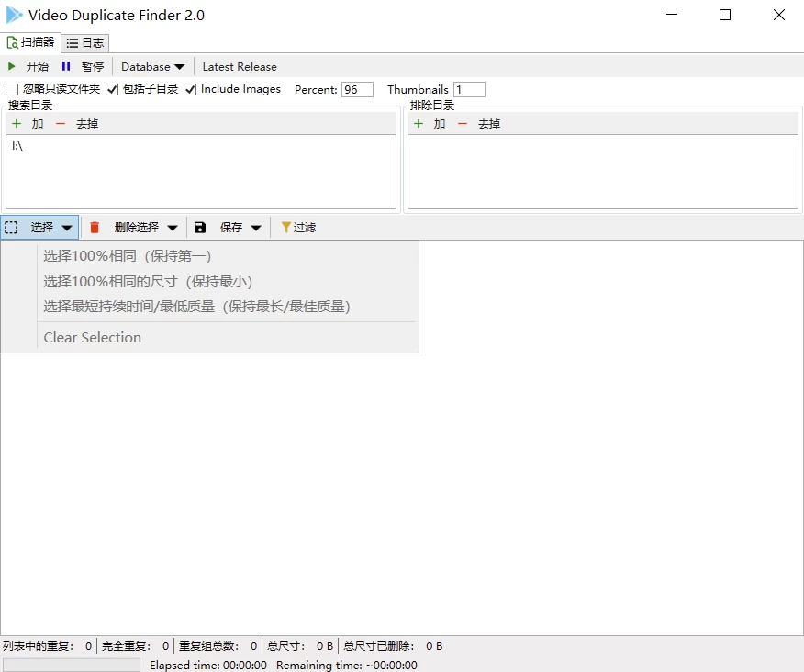Disable the Include Images checkbox
Viewport: 804px width, 672px height.
pos(191,90)
